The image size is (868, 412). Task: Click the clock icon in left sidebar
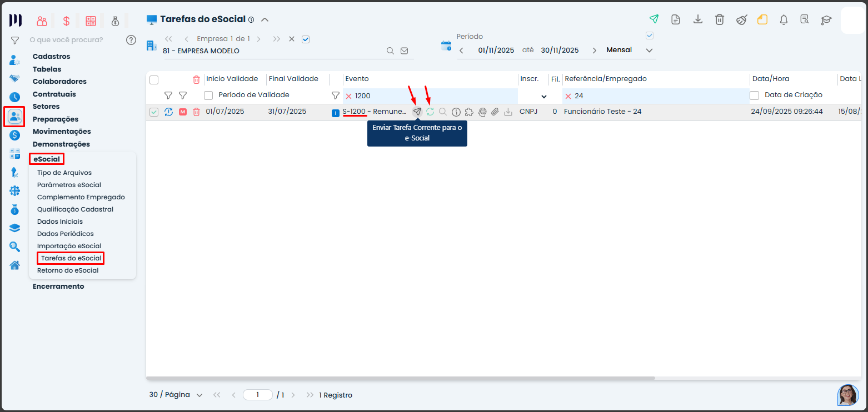(x=15, y=97)
